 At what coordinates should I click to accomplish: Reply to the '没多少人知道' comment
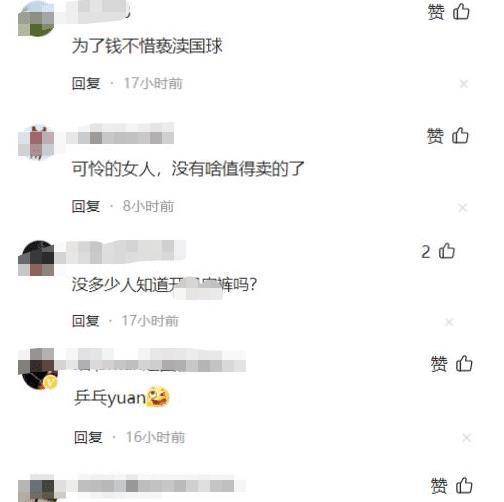(x=86, y=321)
